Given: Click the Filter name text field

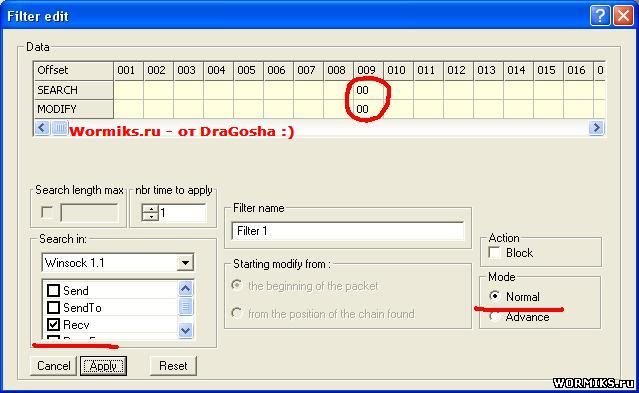Looking at the screenshot, I should tap(348, 231).
